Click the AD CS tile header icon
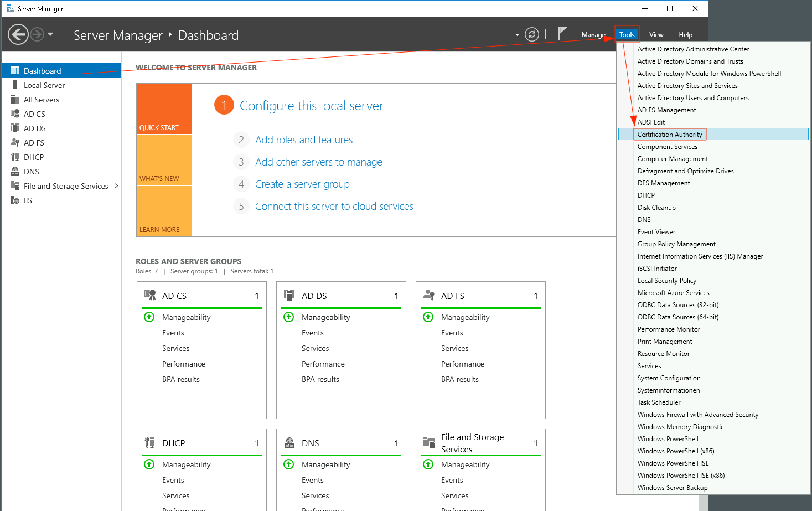 [x=150, y=295]
